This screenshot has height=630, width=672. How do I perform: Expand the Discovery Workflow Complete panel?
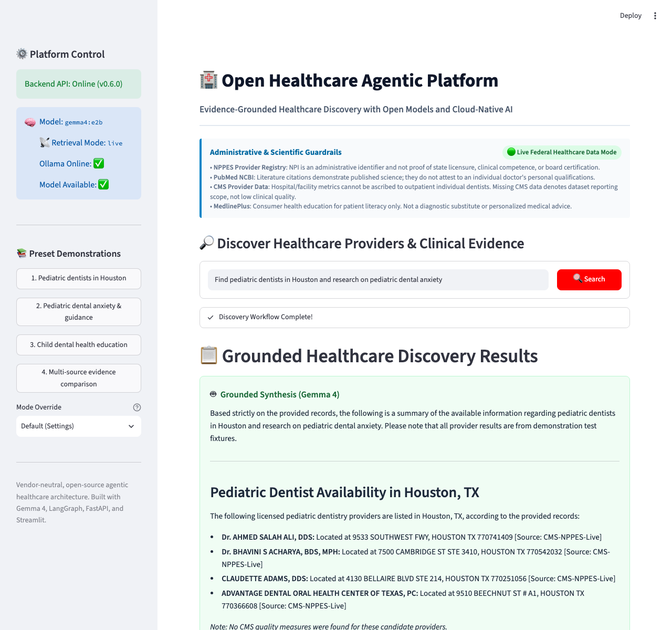pyautogui.click(x=415, y=318)
